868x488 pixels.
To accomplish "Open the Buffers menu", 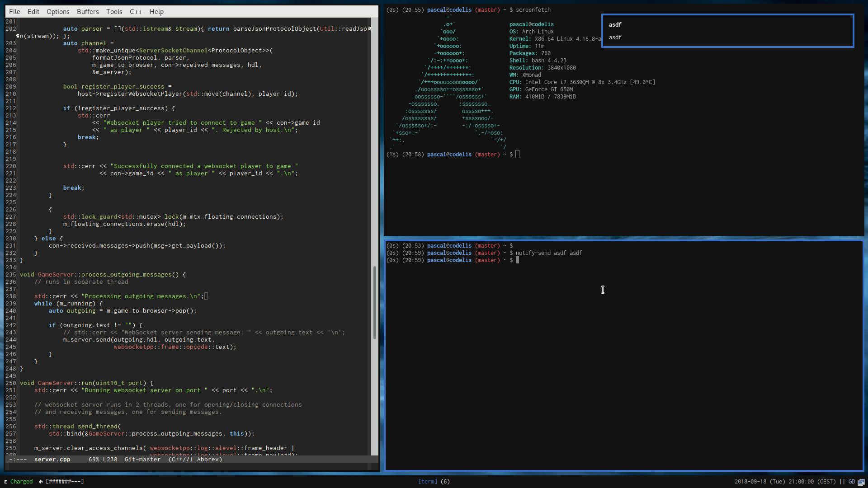I will tap(88, 12).
